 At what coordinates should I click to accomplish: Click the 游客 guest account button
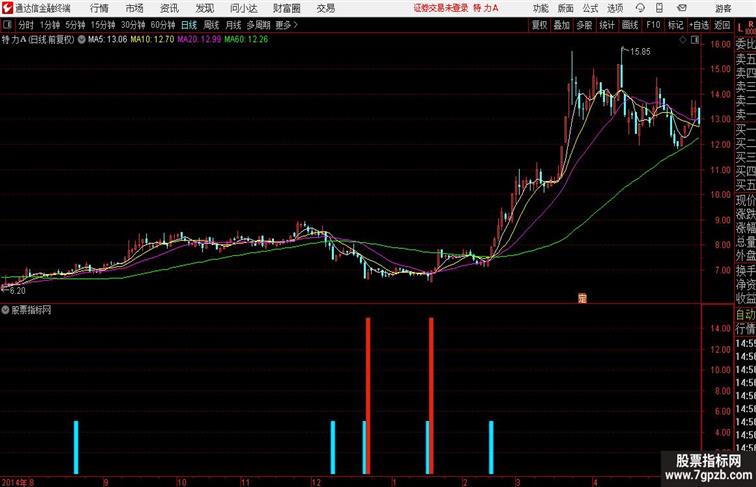click(723, 8)
